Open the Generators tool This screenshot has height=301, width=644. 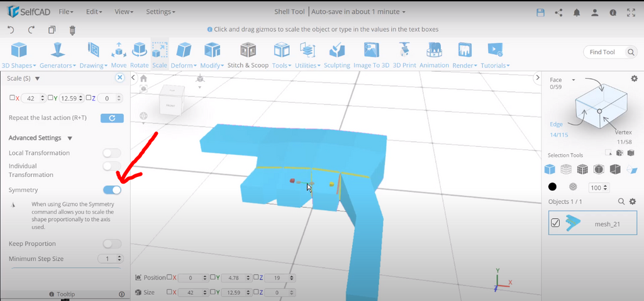tap(58, 55)
